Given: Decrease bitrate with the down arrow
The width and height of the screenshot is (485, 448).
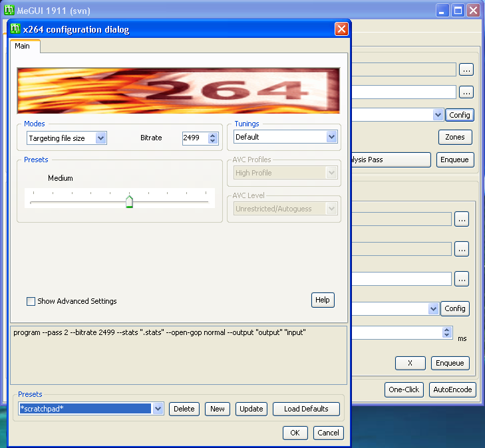Looking at the screenshot, I should (x=212, y=141).
